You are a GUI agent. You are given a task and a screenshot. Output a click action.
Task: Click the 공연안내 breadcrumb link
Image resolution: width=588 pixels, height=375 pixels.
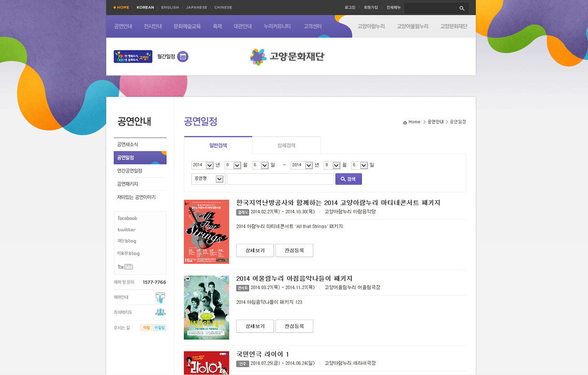[435, 122]
